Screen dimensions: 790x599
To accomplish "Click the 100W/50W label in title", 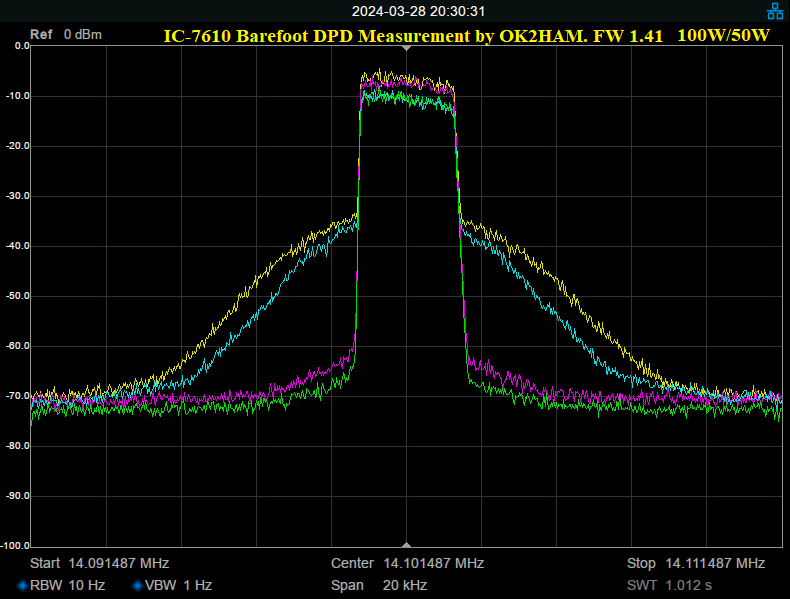I will [x=723, y=35].
